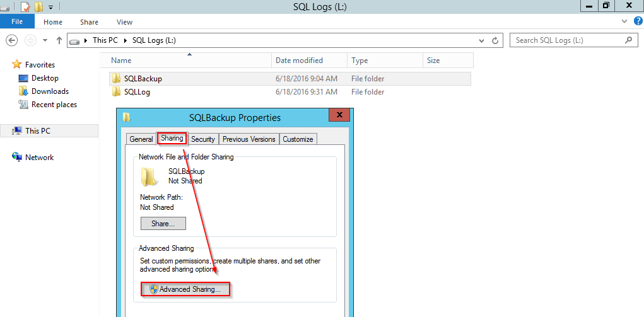Refresh the SQL Logs folder view
The width and height of the screenshot is (644, 317).
point(495,41)
